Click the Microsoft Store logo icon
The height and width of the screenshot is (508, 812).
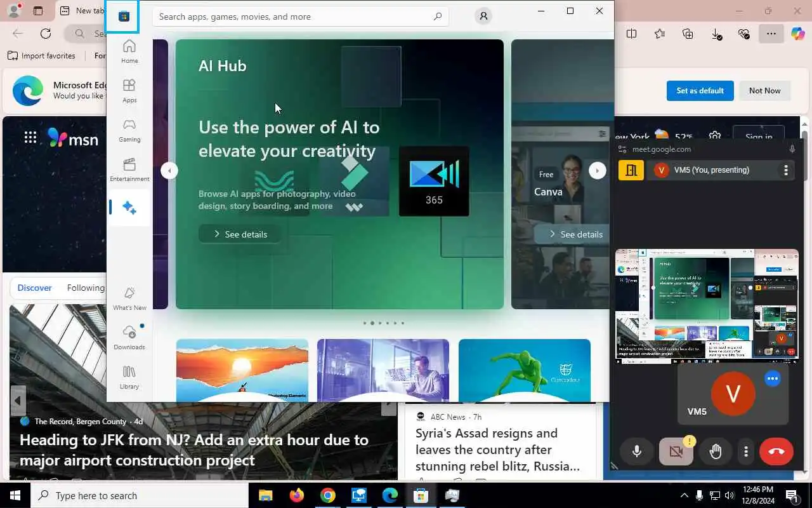124,17
